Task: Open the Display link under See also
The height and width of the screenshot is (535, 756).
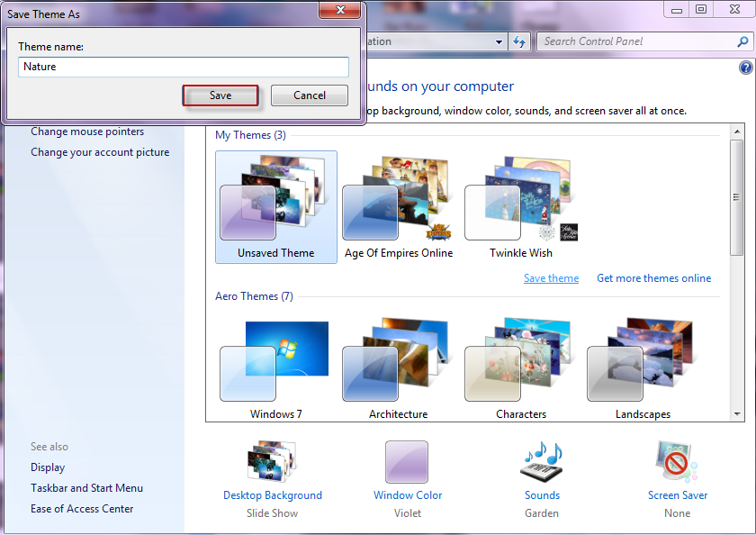Action: (48, 467)
